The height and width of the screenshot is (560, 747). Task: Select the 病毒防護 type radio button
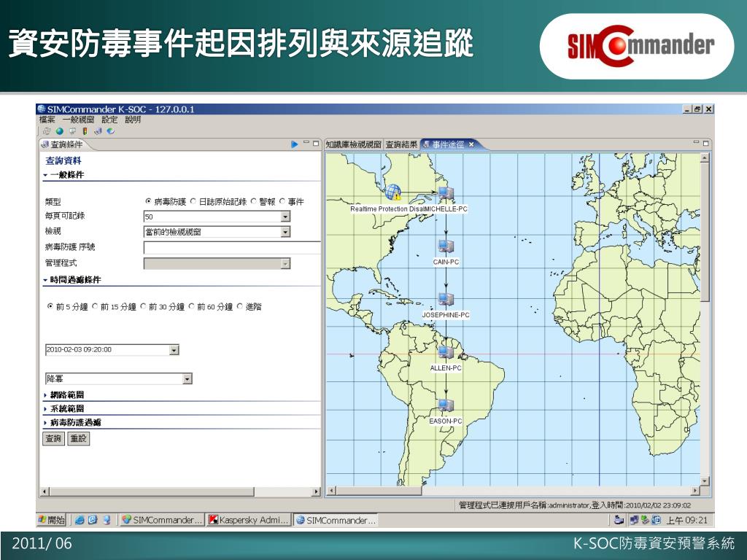[148, 201]
